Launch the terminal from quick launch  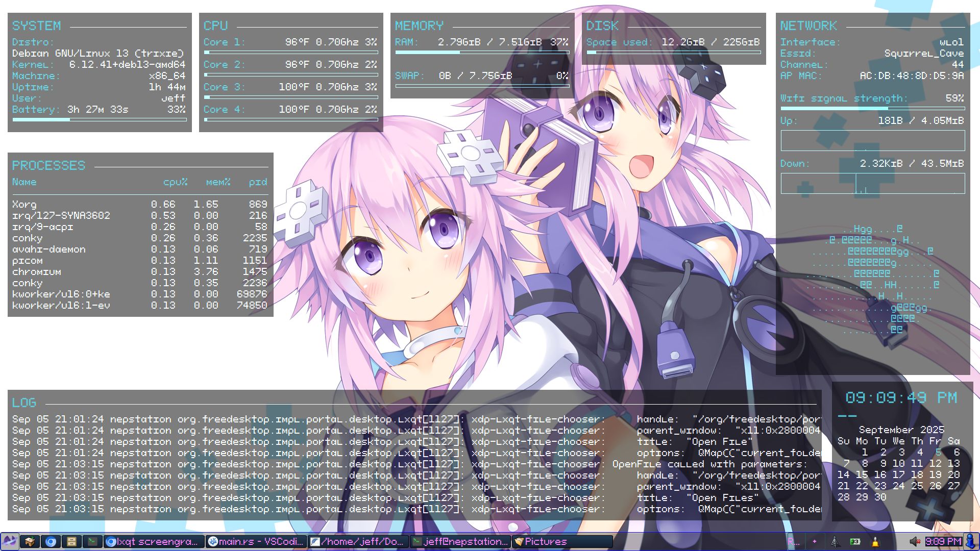coord(92,541)
